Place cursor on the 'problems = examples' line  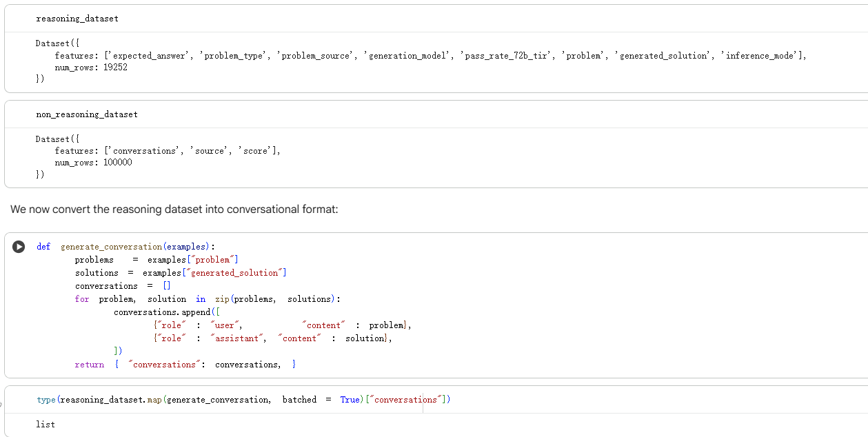pos(157,260)
